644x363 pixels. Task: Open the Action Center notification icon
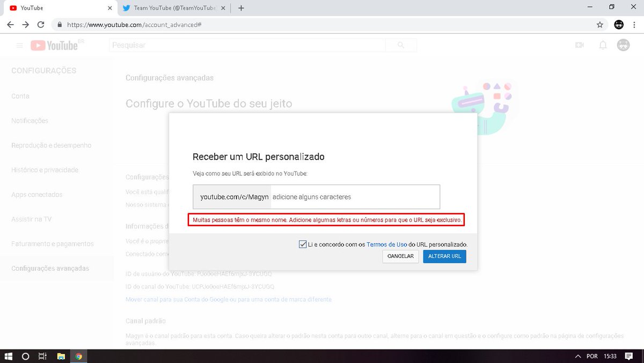(630, 356)
